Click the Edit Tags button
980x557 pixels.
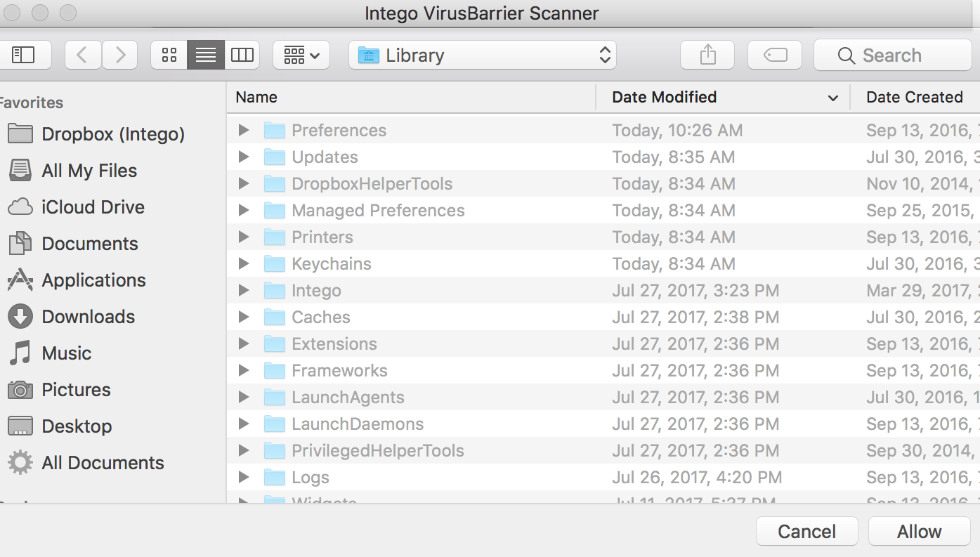click(775, 55)
